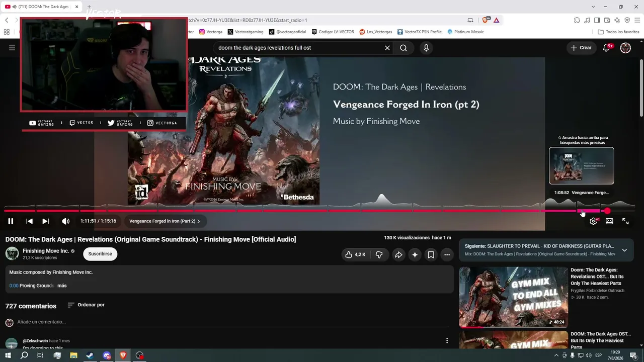The image size is (644, 362).
Task: Open options for the @Zekschwein comment
Action: (447, 341)
